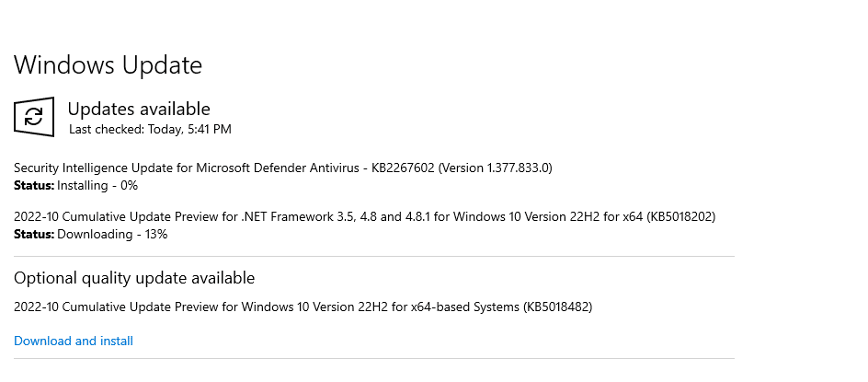Click the (KB5018202) identifier text
The image size is (868, 382).
click(680, 216)
